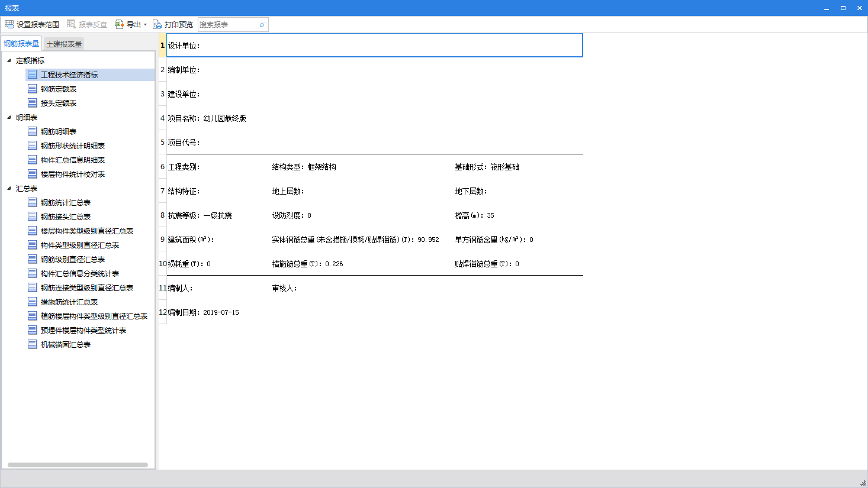Viewport: 868px width, 488px height.
Task: Click 编制日期: 2019-07-15 text
Action: [204, 312]
